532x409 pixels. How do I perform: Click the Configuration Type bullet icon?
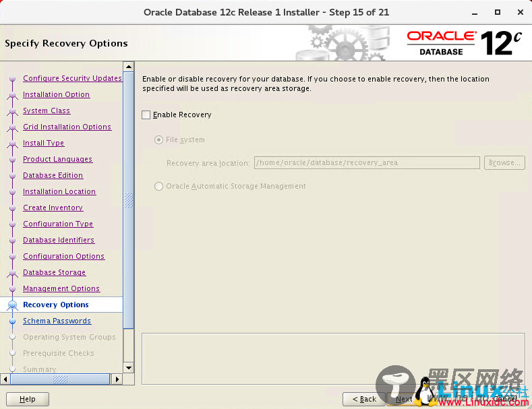pos(13,224)
